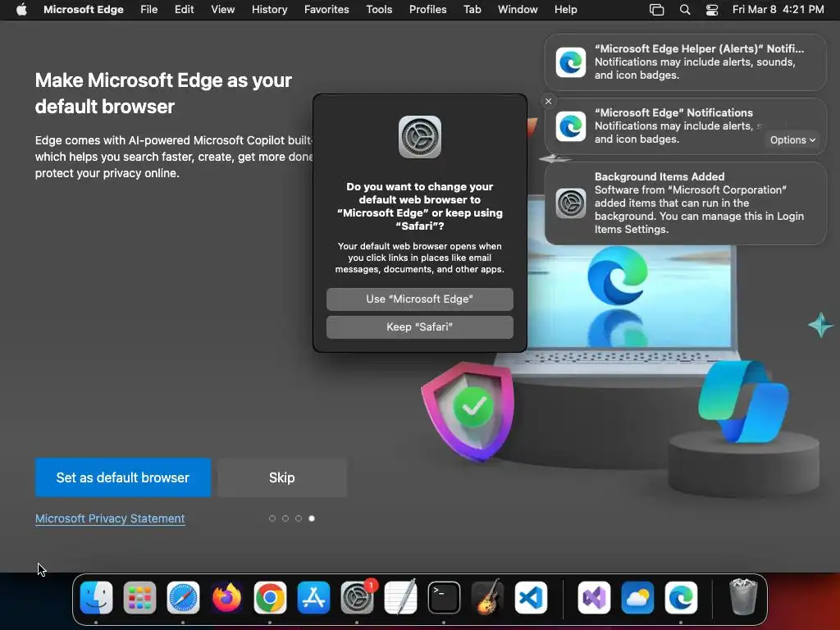Image resolution: width=840 pixels, height=630 pixels.
Task: Click the Skip button
Action: [282, 477]
